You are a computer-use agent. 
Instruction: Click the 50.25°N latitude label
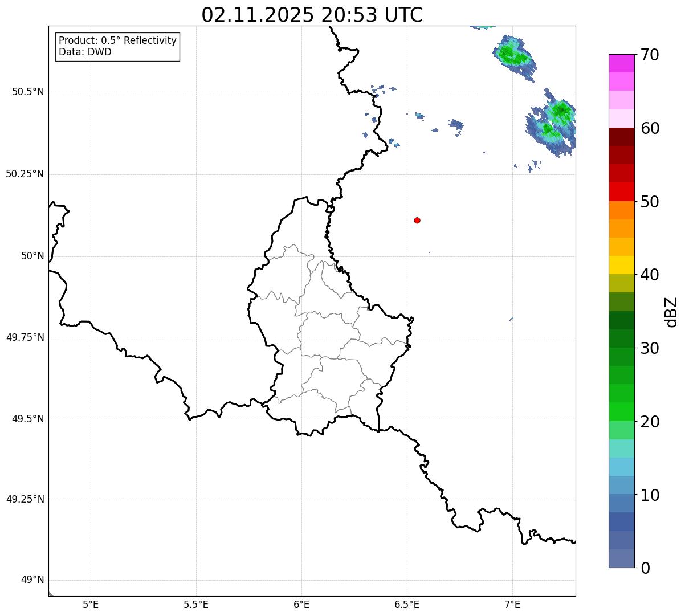pyautogui.click(x=25, y=174)
